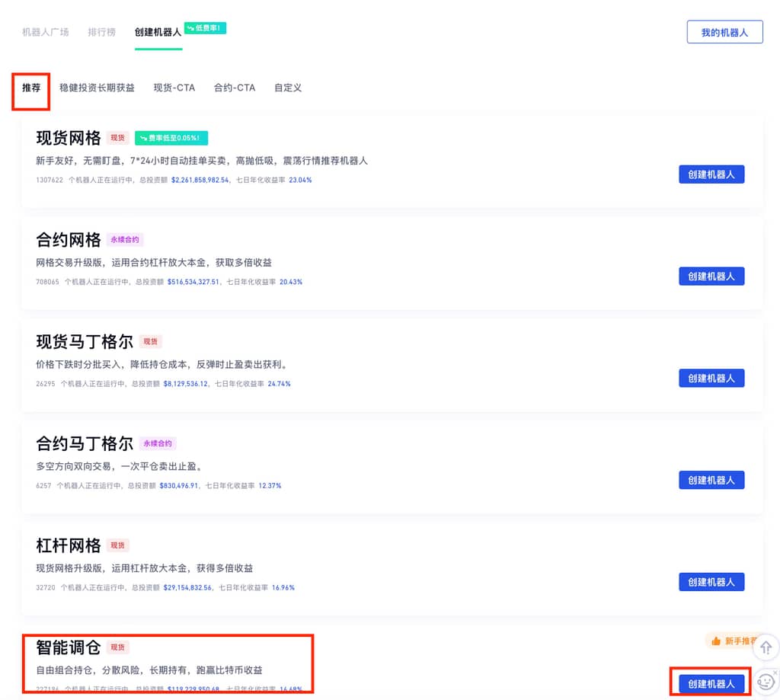Open the 排行榜 tab

click(x=101, y=32)
